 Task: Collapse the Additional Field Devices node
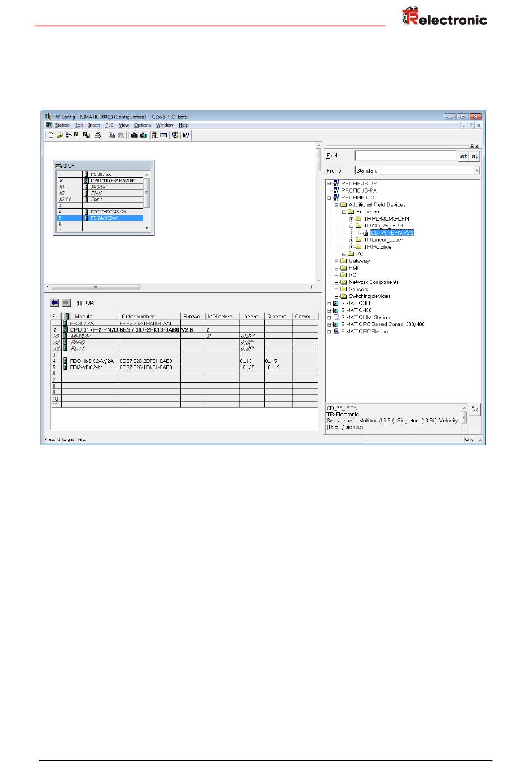point(337,204)
